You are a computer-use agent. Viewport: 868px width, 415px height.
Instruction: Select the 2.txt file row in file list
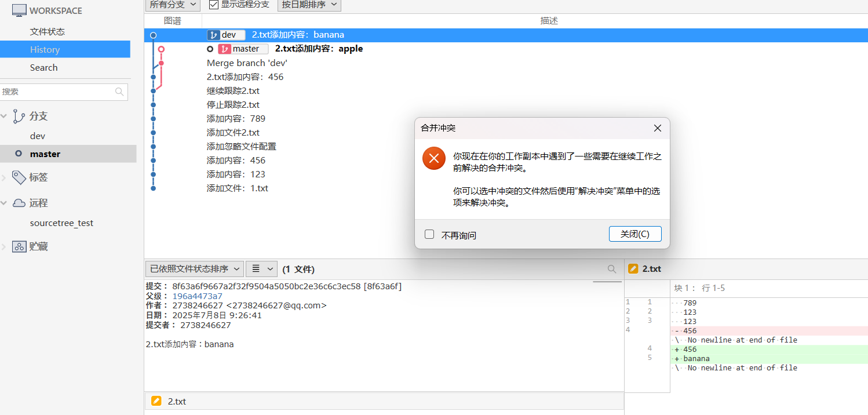pyautogui.click(x=384, y=401)
